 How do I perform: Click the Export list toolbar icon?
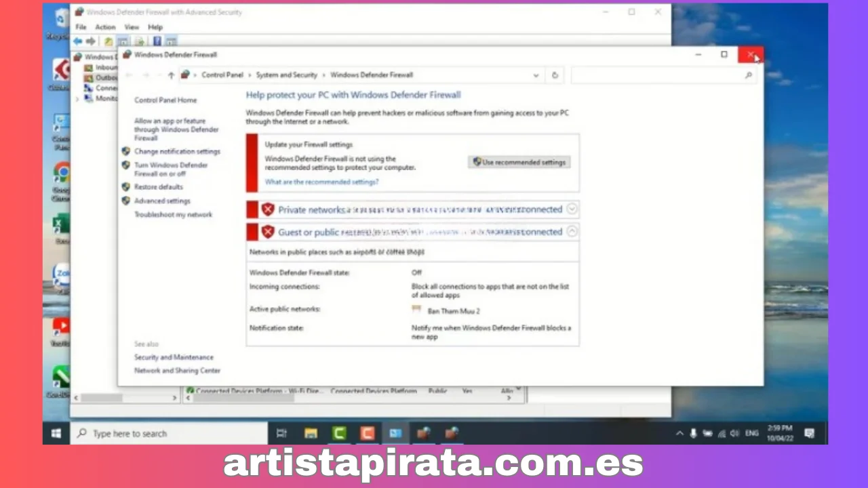(x=139, y=41)
